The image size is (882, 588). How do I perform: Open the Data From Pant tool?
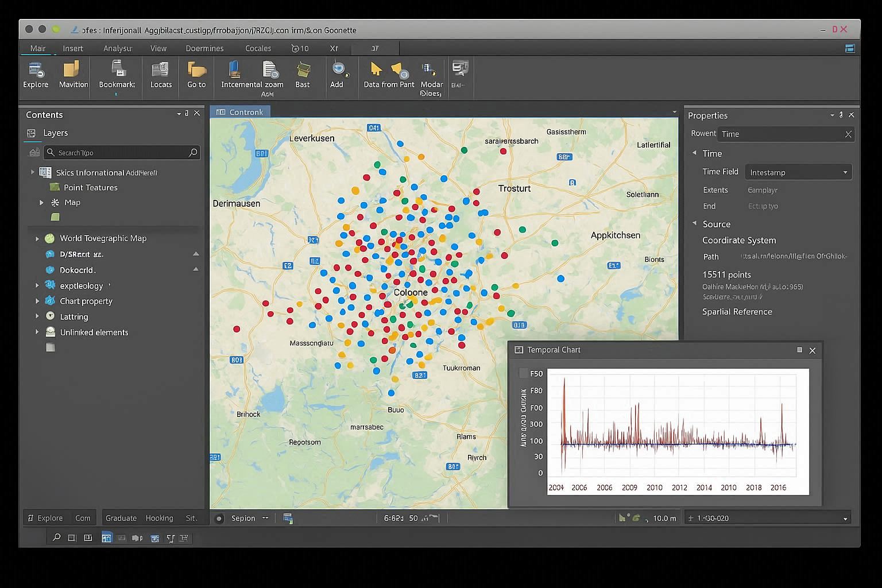388,75
